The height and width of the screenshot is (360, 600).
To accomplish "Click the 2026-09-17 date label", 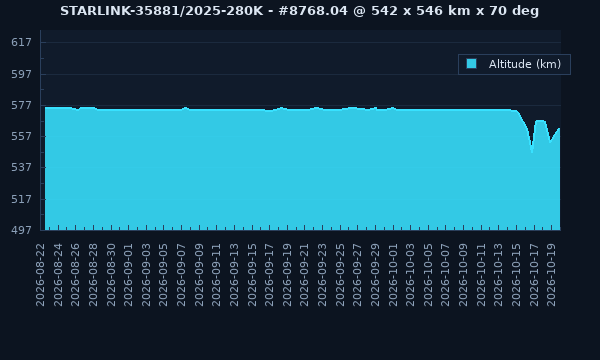I will pos(269,275).
